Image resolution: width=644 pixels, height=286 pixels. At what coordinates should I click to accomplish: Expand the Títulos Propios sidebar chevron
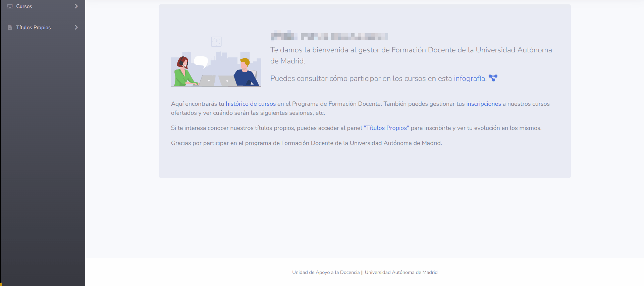(76, 28)
